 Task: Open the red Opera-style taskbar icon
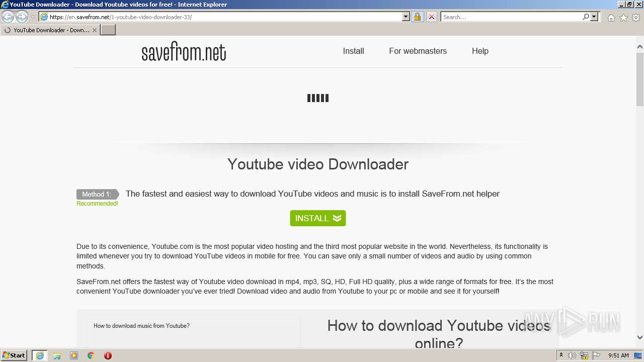click(108, 355)
